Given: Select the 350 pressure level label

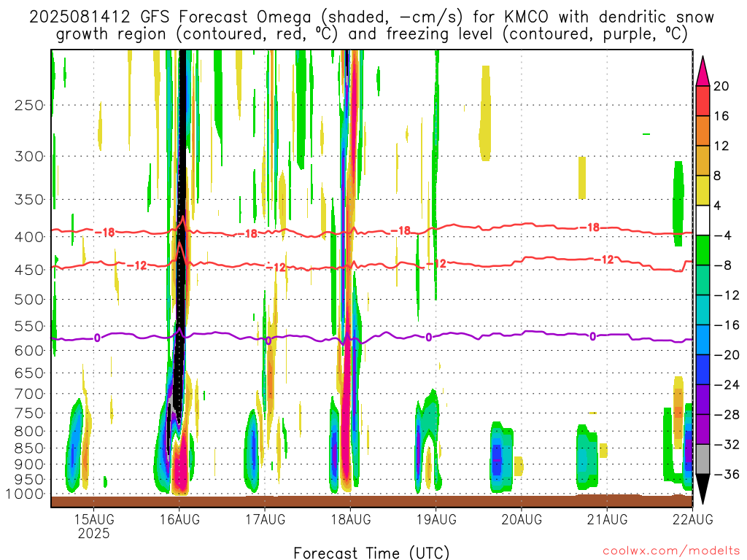Looking at the screenshot, I should click(29, 200).
